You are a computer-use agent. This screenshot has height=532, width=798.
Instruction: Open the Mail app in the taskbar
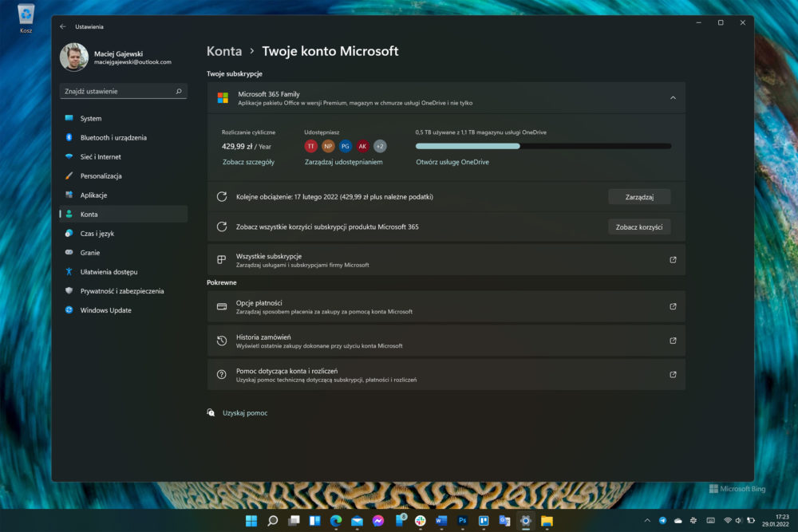pyautogui.click(x=358, y=521)
